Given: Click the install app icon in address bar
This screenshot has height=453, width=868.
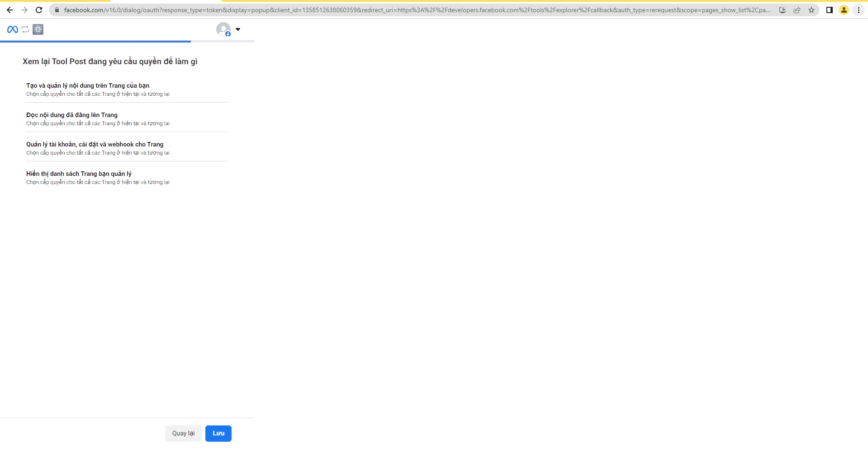Looking at the screenshot, I should click(x=783, y=10).
